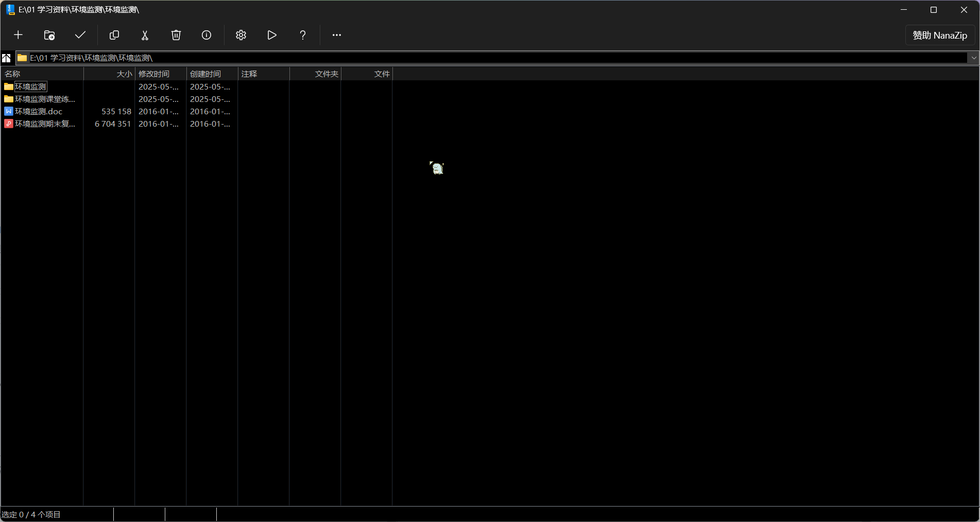Screen dimensions: 980x522
Task: Click the Move scissors toolbar icon
Action: (145, 35)
